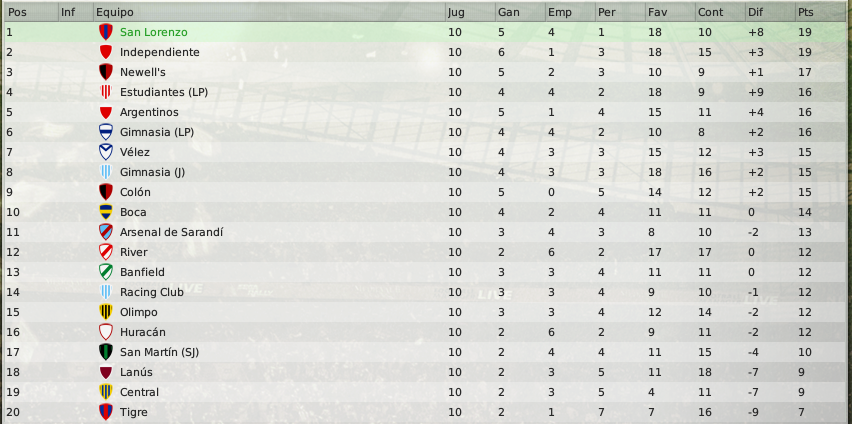The height and width of the screenshot is (424, 852).
Task: Click the Vélez club badge
Action: (x=105, y=152)
